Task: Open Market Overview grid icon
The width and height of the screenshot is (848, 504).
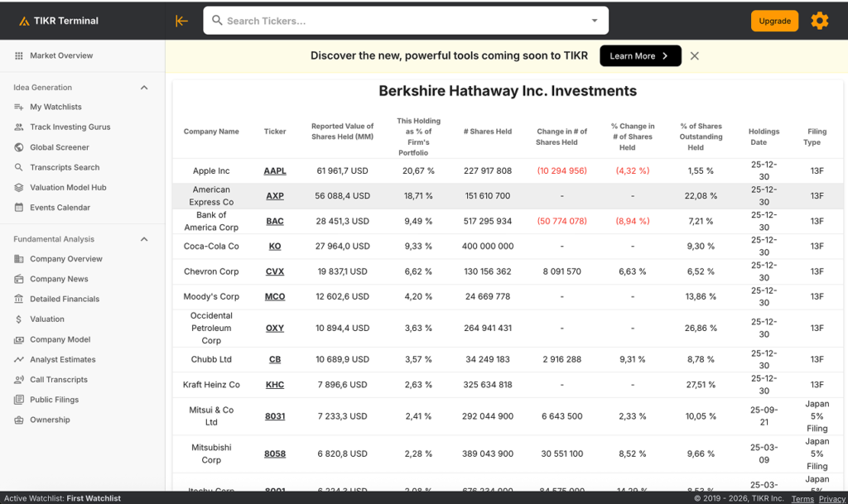Action: click(19, 55)
